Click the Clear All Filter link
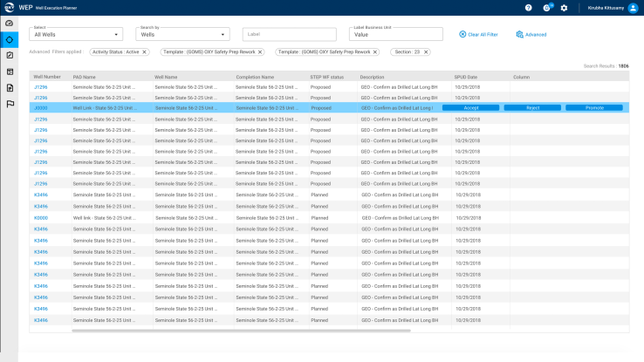The width and height of the screenshot is (644, 362). coord(478,35)
